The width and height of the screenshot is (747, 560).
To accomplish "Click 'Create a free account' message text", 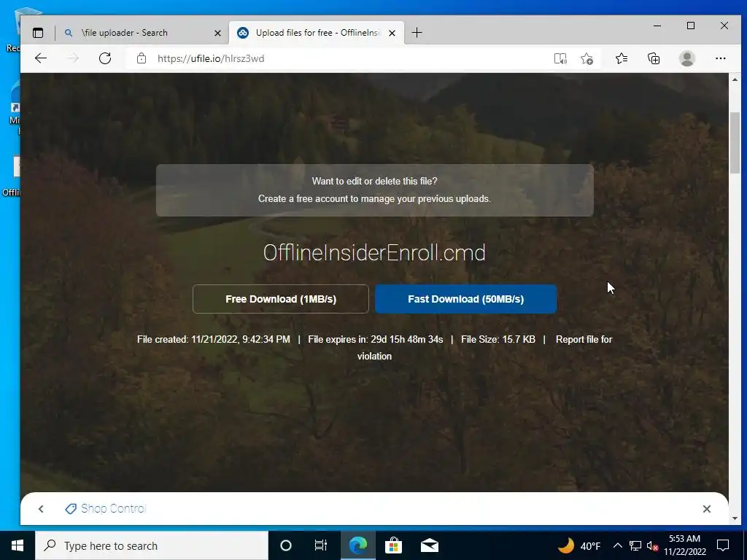I will pyautogui.click(x=374, y=198).
